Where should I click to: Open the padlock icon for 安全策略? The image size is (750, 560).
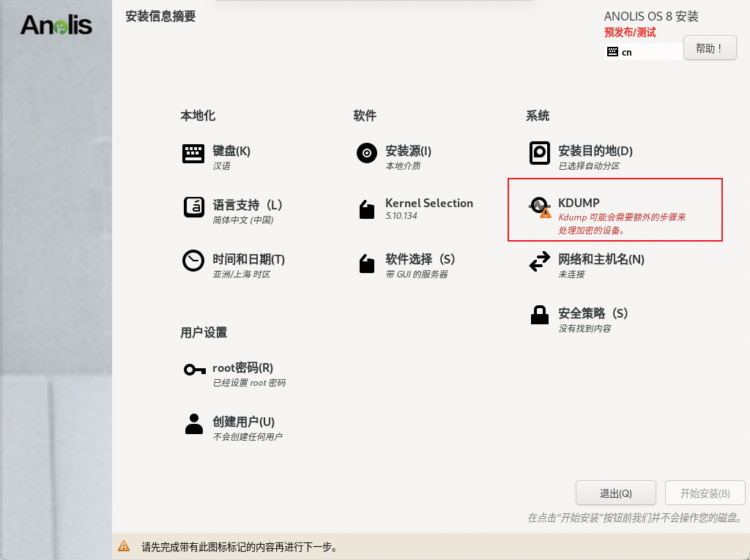(x=540, y=316)
